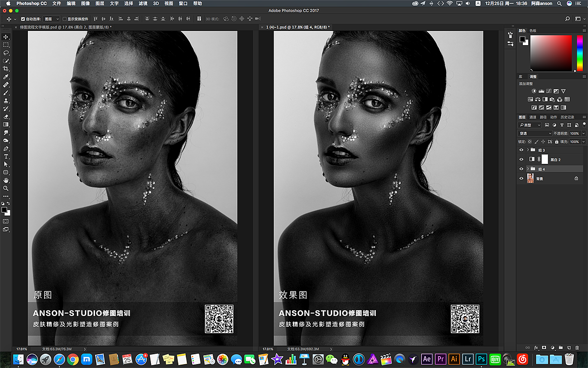Image resolution: width=588 pixels, height=368 pixels.
Task: Select the Hand tool
Action: (x=6, y=180)
